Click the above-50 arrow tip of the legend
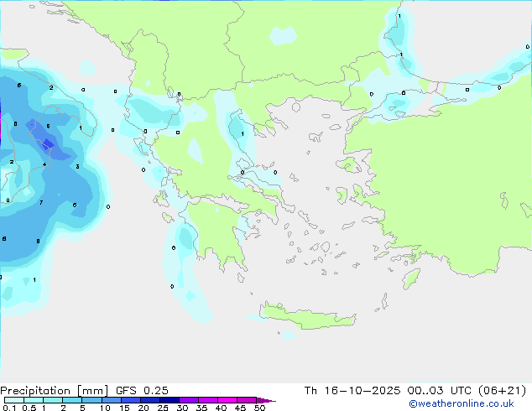 [x=266, y=400]
